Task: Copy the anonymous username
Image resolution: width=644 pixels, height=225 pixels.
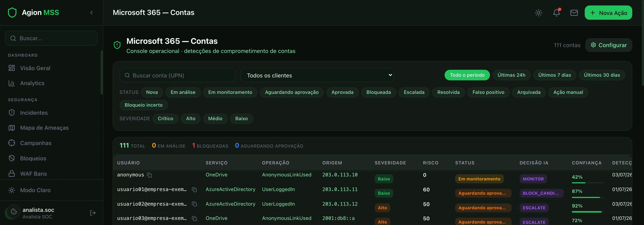Action: (x=149, y=175)
